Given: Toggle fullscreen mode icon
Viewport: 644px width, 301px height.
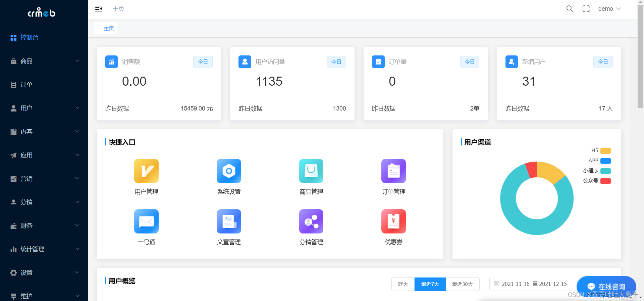Looking at the screenshot, I should click(x=586, y=9).
